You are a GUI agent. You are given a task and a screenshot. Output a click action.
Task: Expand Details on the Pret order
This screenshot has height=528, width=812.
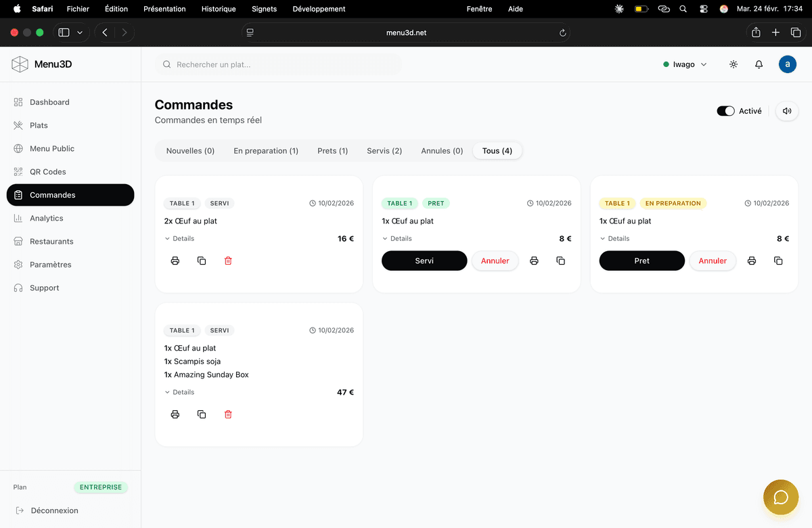[397, 238]
